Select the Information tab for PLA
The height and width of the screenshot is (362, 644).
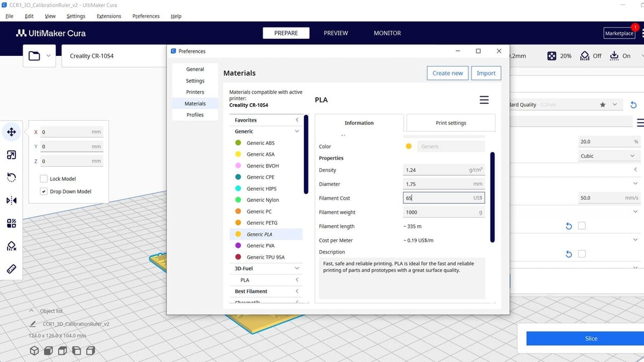pyautogui.click(x=359, y=123)
